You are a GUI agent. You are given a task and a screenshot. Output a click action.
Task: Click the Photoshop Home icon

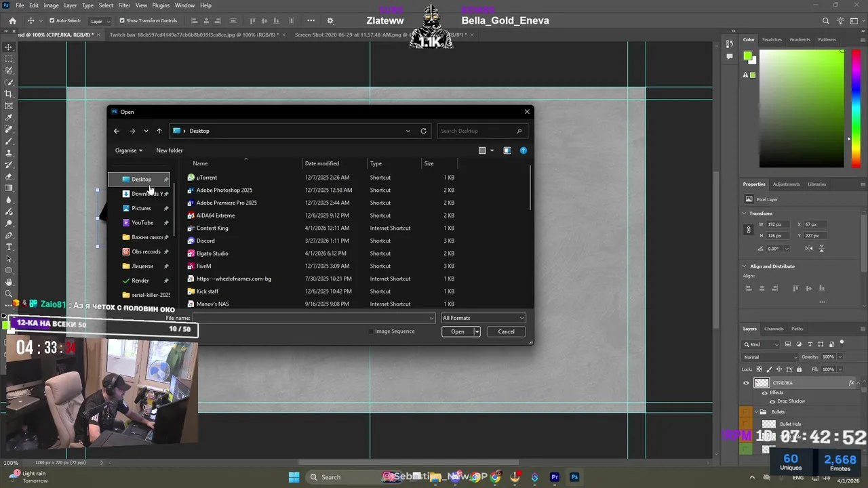tap(12, 21)
